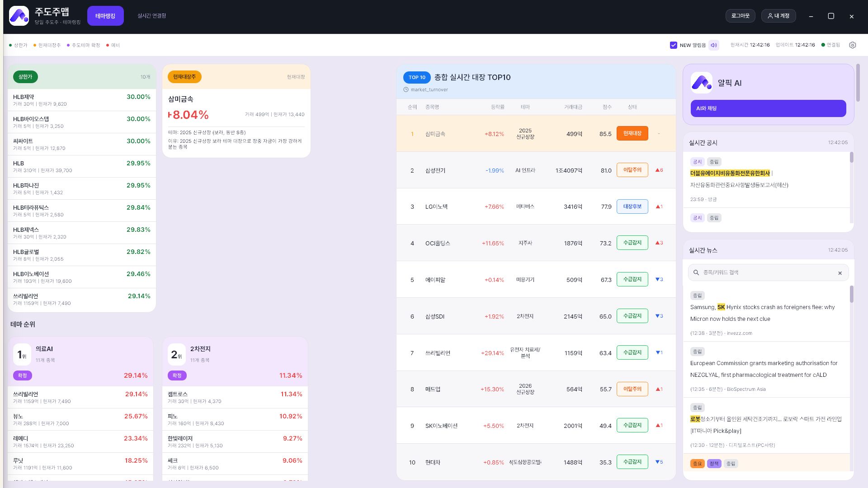868x488 pixels.
Task: Start the AI와 채팅 button
Action: pyautogui.click(x=768, y=108)
